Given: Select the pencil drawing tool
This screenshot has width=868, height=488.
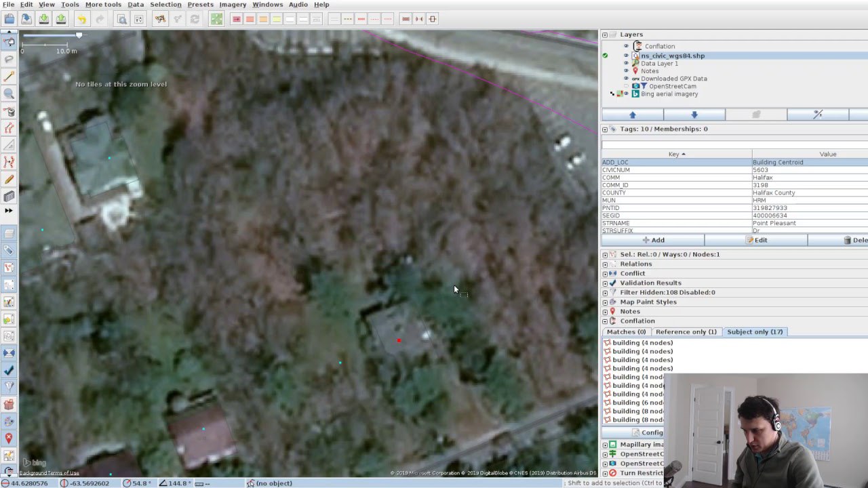Looking at the screenshot, I should click(9, 180).
